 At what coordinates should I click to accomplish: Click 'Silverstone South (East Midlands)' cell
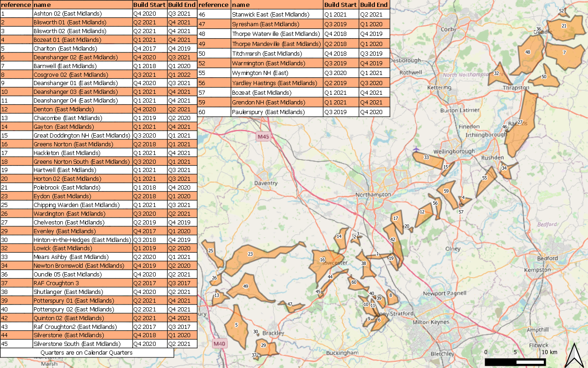[x=82, y=344]
